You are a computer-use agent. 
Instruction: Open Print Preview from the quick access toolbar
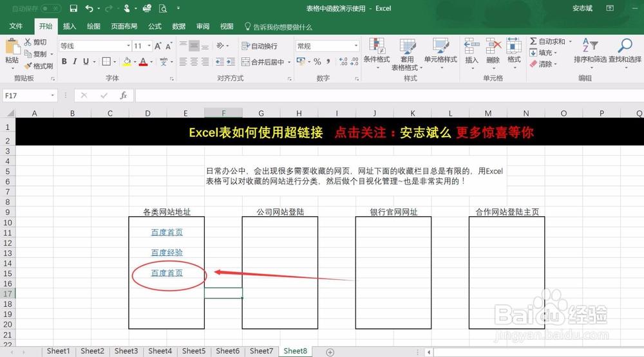click(163, 8)
